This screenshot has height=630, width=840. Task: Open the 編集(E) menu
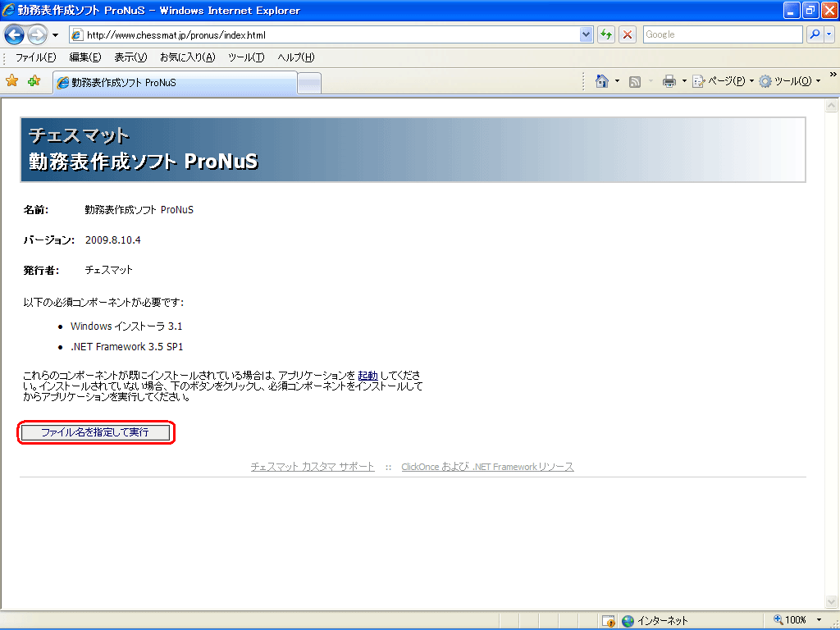(x=84, y=57)
